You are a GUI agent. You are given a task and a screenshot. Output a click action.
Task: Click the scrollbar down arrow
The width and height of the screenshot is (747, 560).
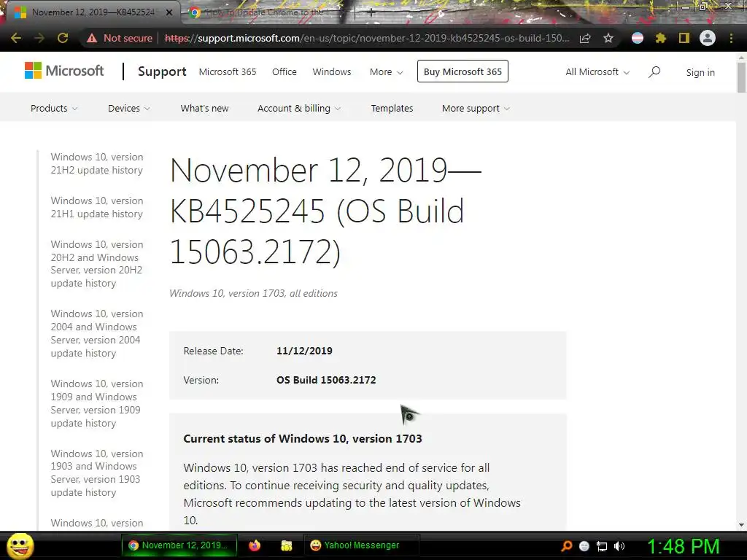tap(741, 525)
